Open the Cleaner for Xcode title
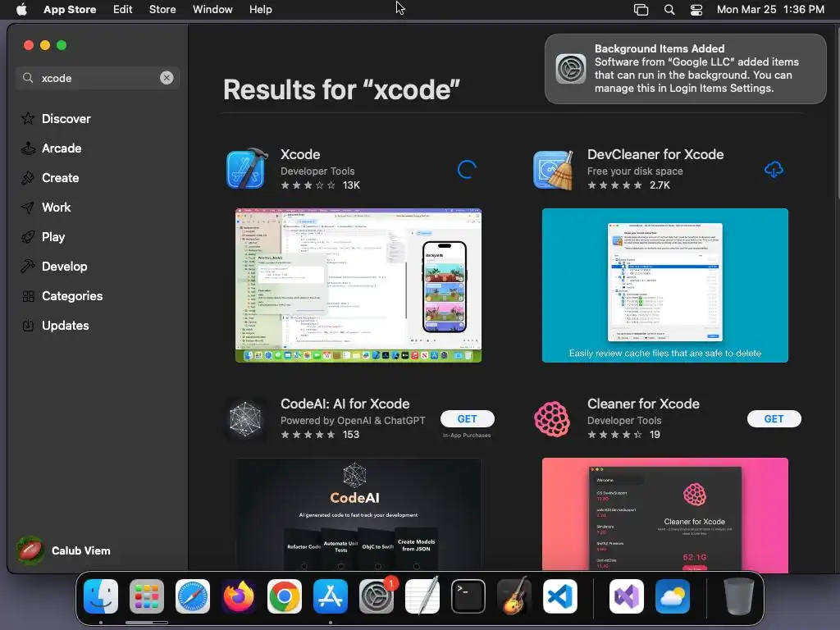The height and width of the screenshot is (630, 840). click(643, 404)
